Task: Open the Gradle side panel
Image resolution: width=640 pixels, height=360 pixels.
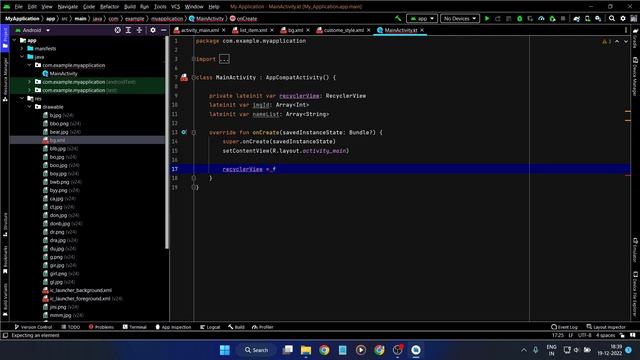Action: 635,38
